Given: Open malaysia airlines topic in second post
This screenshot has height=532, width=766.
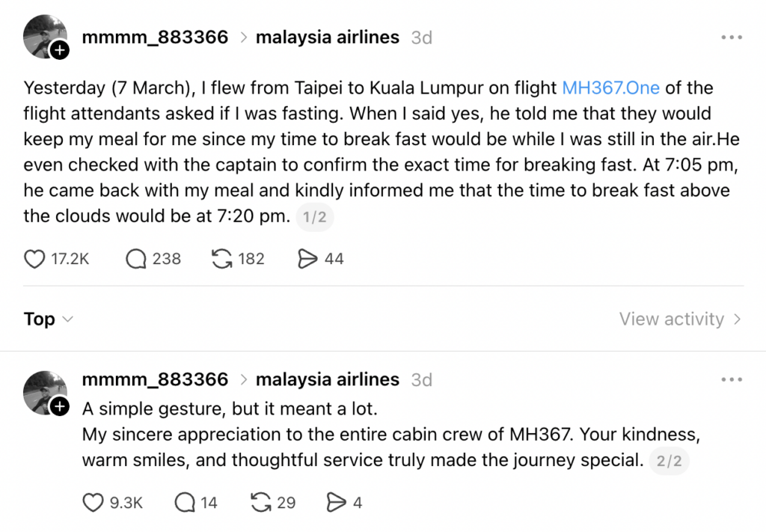Looking at the screenshot, I should [327, 379].
